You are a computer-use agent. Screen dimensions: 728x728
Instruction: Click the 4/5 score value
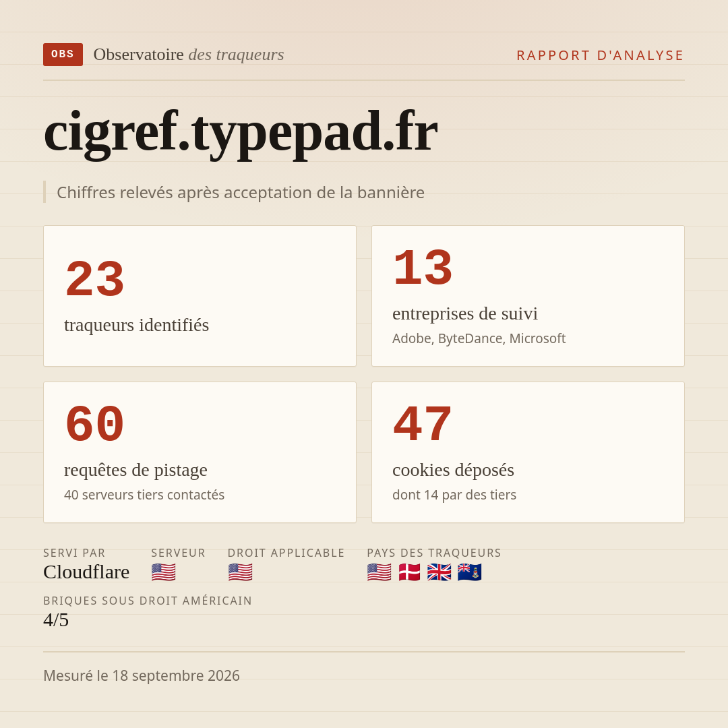coord(56,620)
